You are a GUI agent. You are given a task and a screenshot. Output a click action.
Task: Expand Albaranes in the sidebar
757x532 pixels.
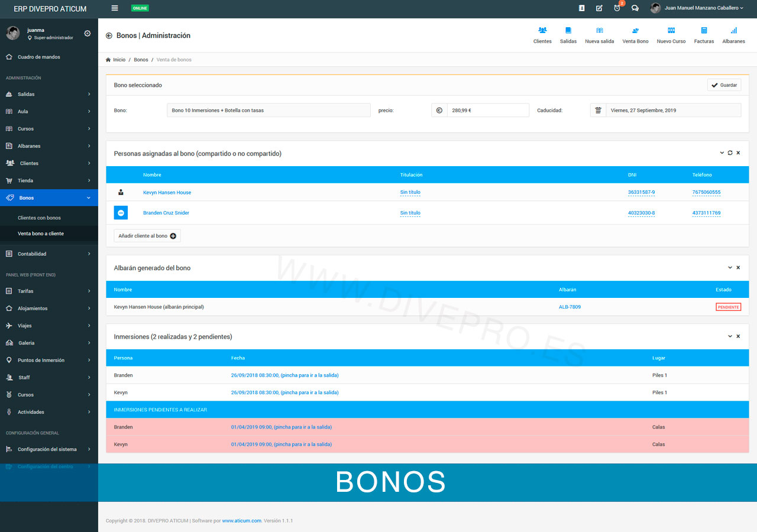coord(49,145)
